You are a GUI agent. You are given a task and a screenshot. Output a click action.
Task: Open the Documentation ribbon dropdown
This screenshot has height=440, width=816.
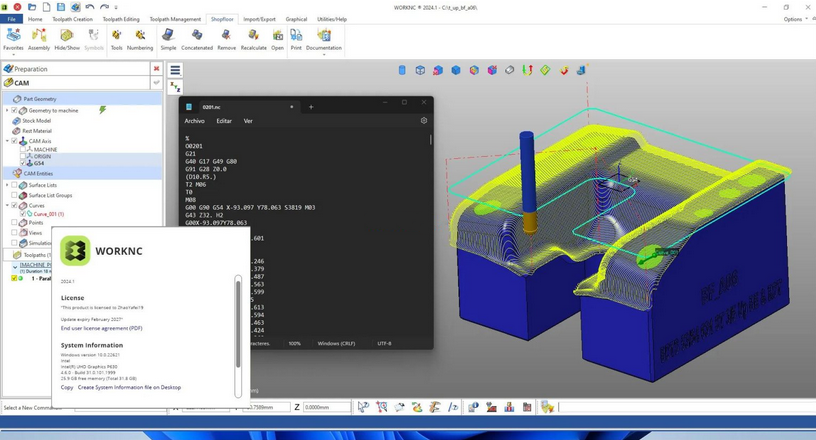click(x=324, y=41)
